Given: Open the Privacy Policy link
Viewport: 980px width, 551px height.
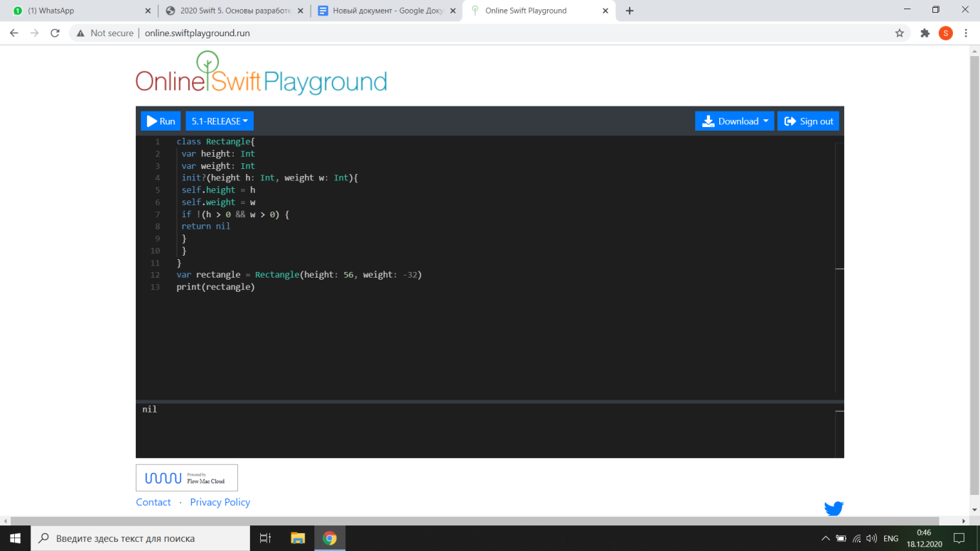Looking at the screenshot, I should pyautogui.click(x=220, y=502).
